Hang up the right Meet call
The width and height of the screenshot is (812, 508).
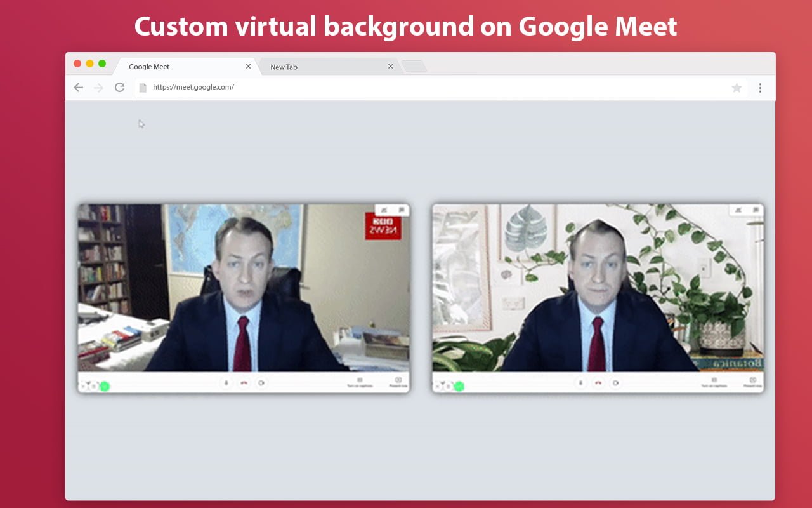(598, 383)
